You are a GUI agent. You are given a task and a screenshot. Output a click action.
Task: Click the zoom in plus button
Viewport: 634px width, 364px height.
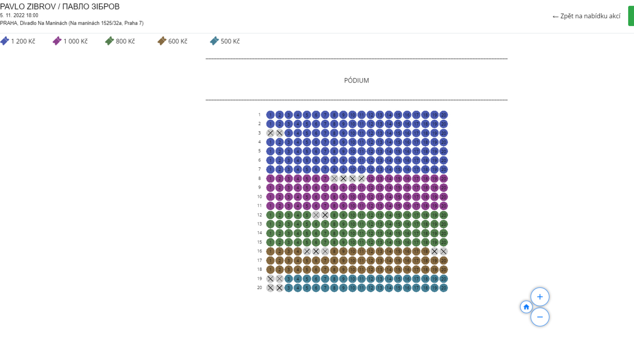point(540,297)
